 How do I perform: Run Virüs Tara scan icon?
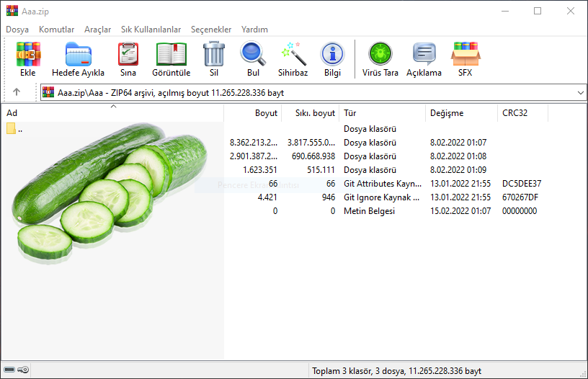(x=380, y=55)
